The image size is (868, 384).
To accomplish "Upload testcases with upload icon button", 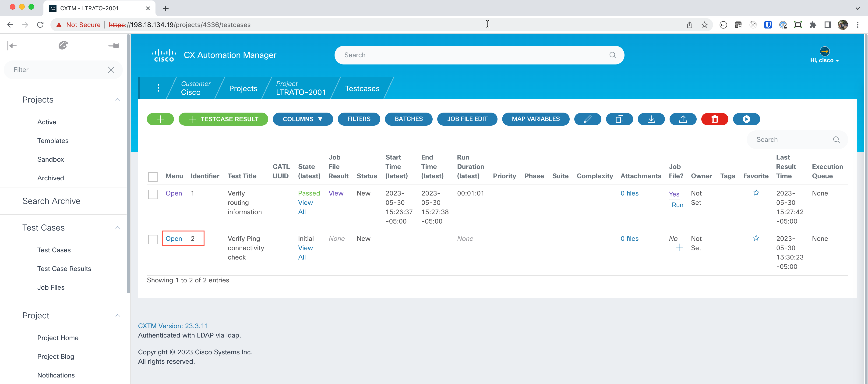I will click(683, 119).
